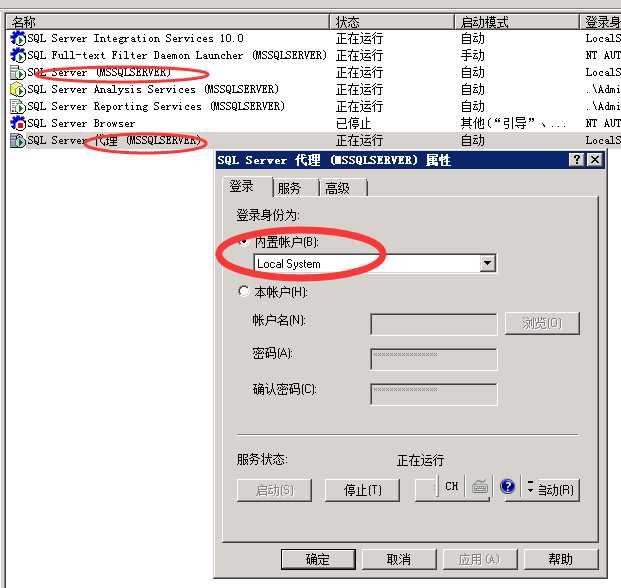Click the 其他("引导"... startup mode cell
The image size is (621, 588).
click(514, 124)
